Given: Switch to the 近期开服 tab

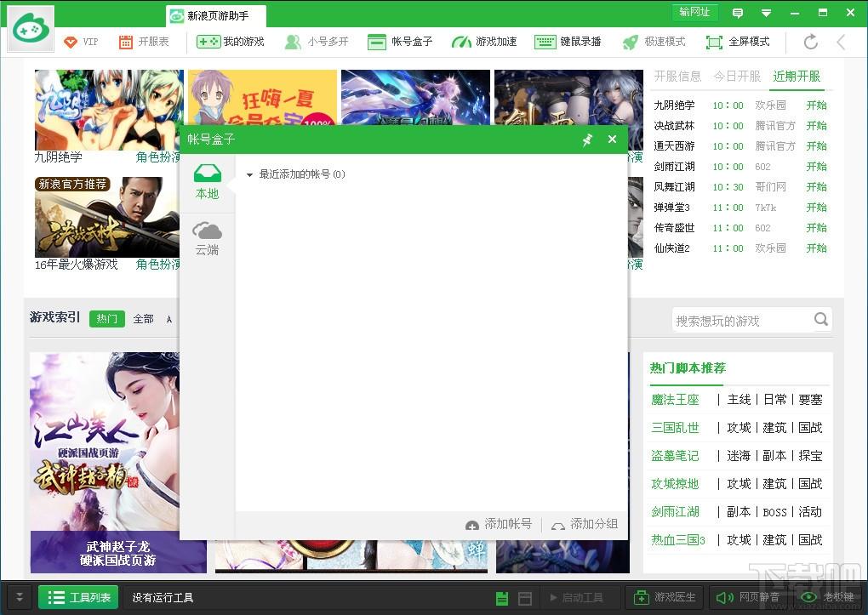Looking at the screenshot, I should pyautogui.click(x=797, y=77).
